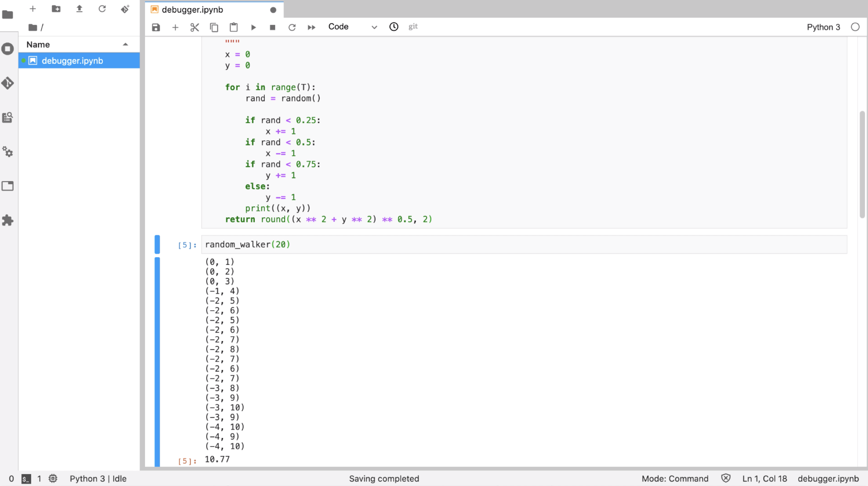868x486 pixels.
Task: Open the Extension Manager puzzle icon
Action: [x=8, y=220]
